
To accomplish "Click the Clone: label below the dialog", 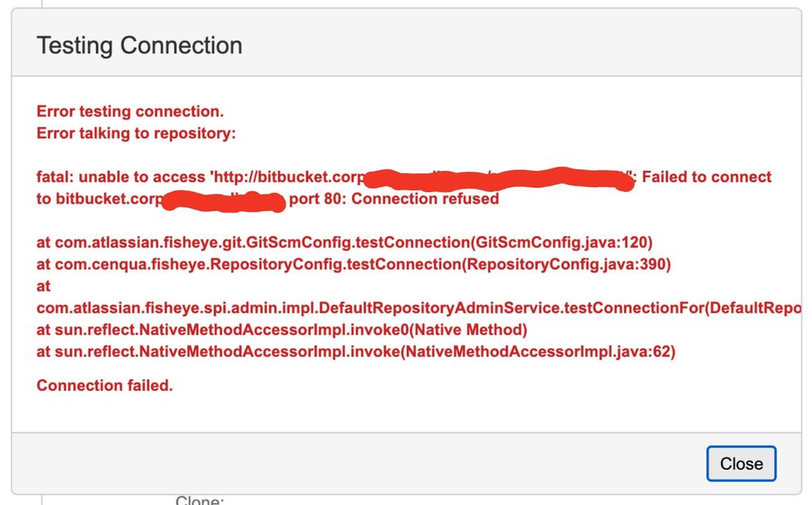I will pyautogui.click(x=199, y=500).
